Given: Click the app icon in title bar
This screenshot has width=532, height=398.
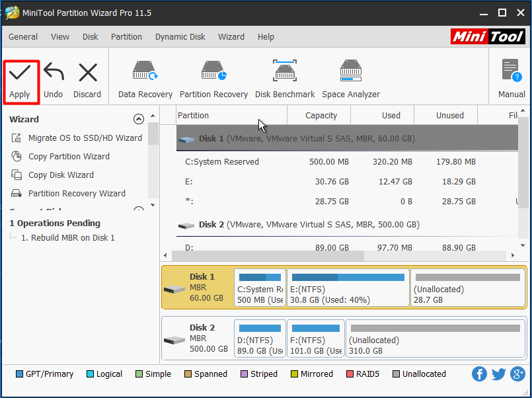Looking at the screenshot, I should 12,13.
